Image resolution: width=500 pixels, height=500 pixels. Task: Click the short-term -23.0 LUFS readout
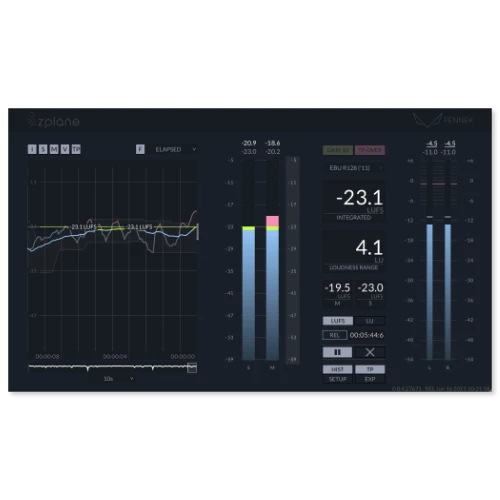[x=370, y=294]
